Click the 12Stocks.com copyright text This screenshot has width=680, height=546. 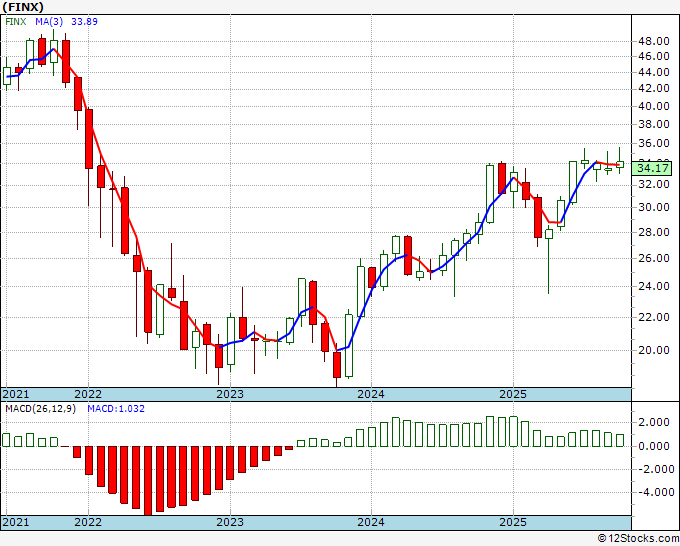638,539
